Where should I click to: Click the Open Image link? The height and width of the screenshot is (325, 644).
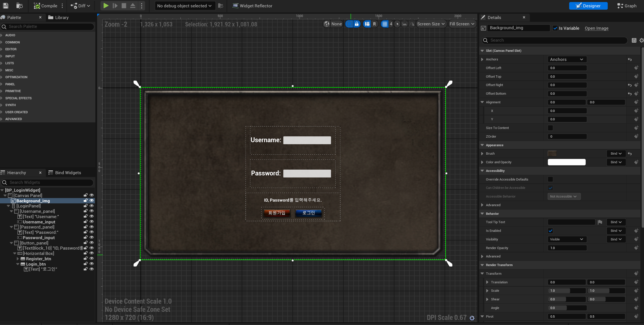[596, 28]
